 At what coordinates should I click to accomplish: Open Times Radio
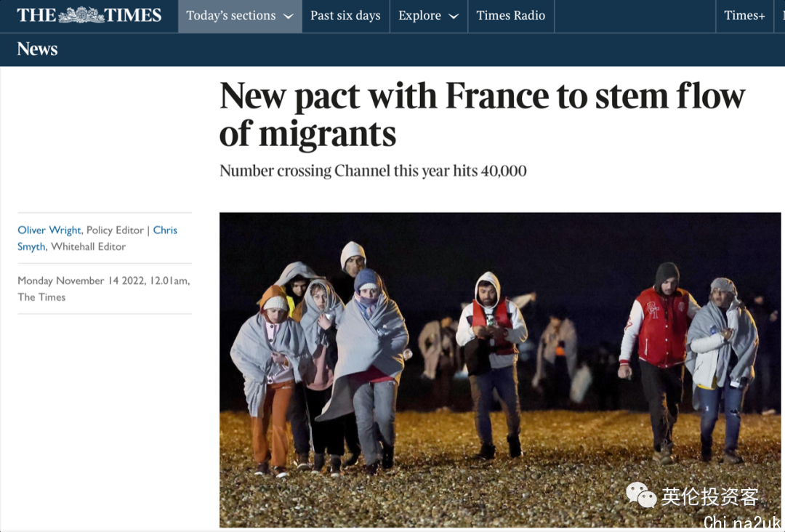click(x=511, y=16)
